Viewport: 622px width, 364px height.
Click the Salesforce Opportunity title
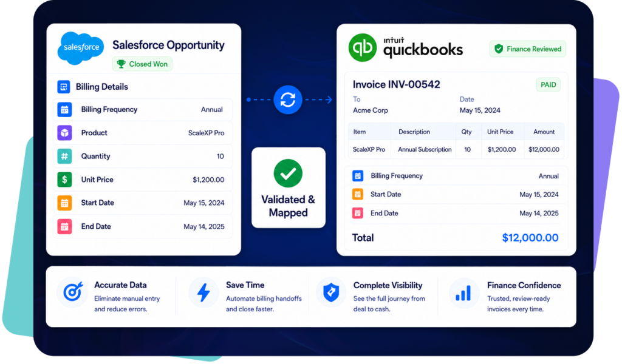tap(169, 45)
